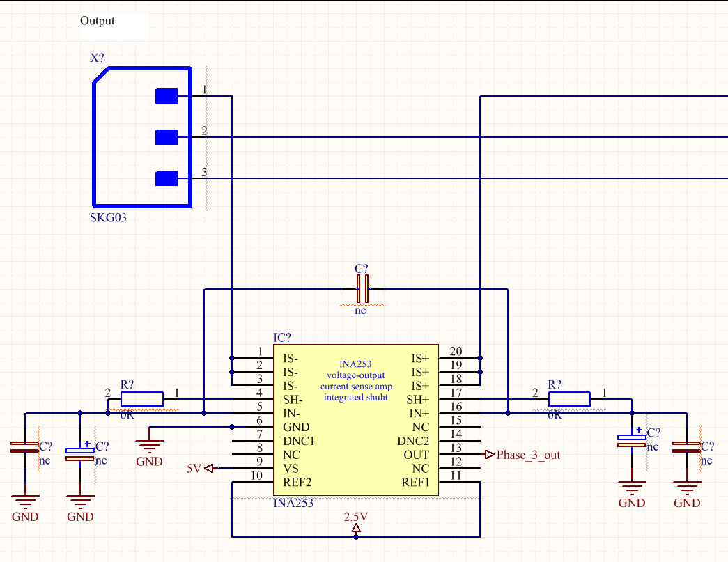The height and width of the screenshot is (562, 728).
Task: Click the VS pin name
Action: (291, 468)
